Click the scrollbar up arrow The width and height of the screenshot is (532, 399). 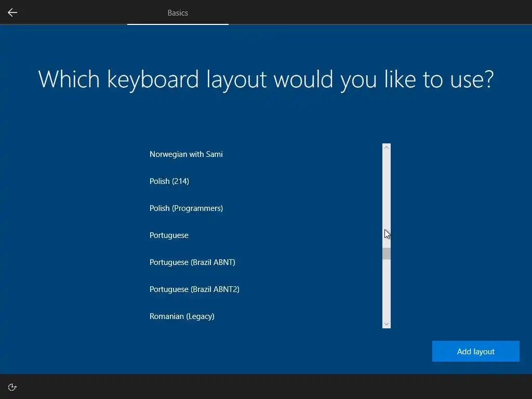387,147
